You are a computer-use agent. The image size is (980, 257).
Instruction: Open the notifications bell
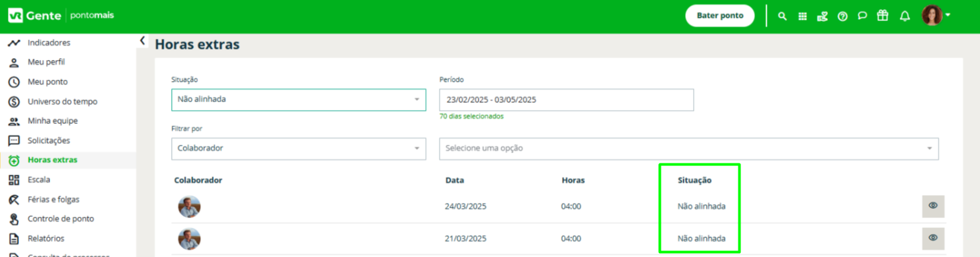click(905, 16)
